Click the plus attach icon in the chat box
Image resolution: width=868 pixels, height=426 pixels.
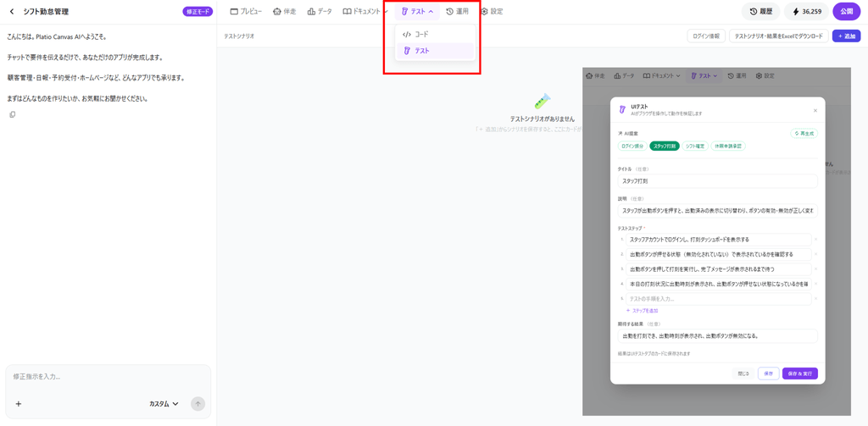click(19, 404)
